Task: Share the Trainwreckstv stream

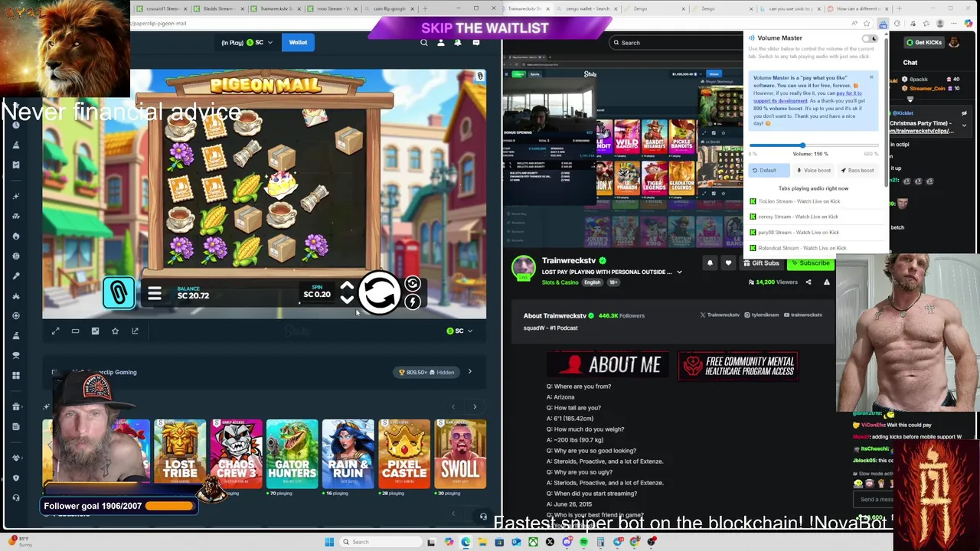Action: click(x=808, y=282)
